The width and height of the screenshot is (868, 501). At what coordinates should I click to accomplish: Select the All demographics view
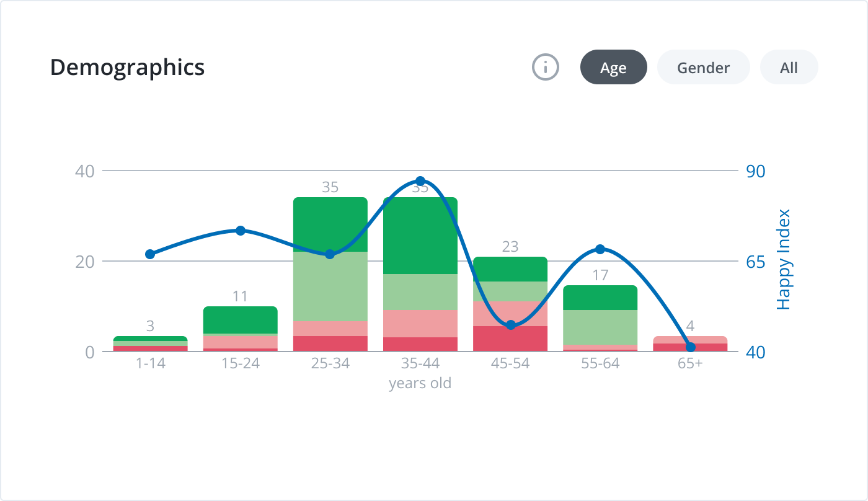point(789,67)
